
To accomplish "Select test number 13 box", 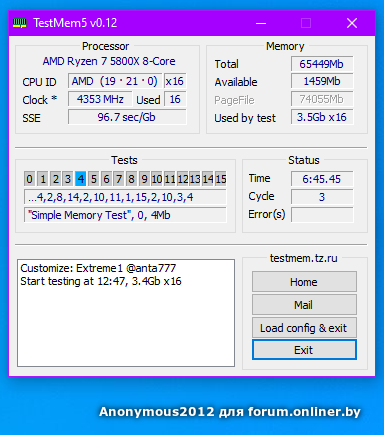I will [x=195, y=179].
